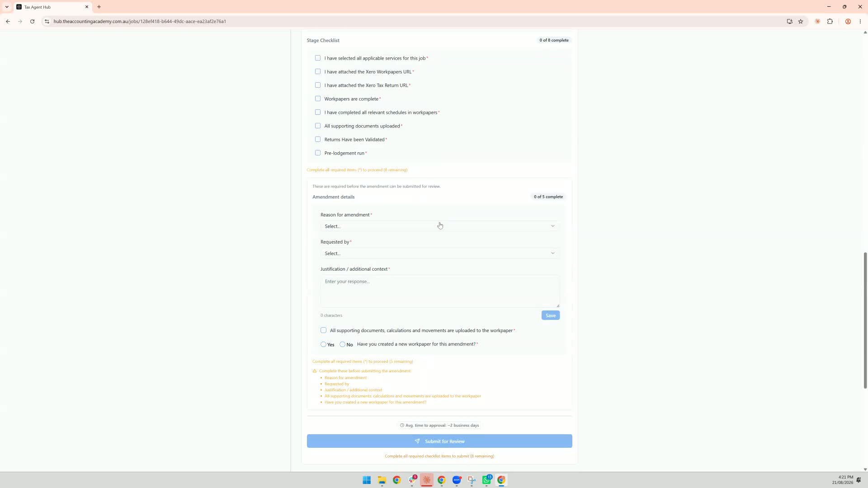Open the active Chrome window with profile badge

(501, 480)
